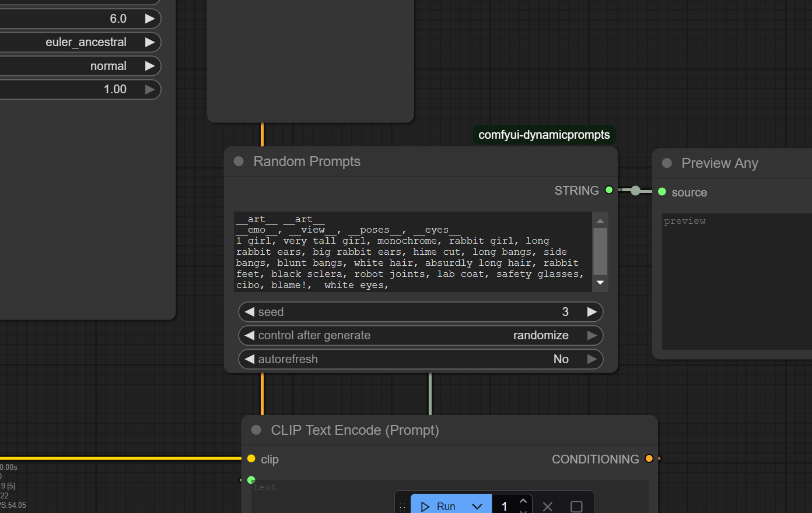The height and width of the screenshot is (513, 812).
Task: Increase the seed value with the right arrow
Action: 592,312
